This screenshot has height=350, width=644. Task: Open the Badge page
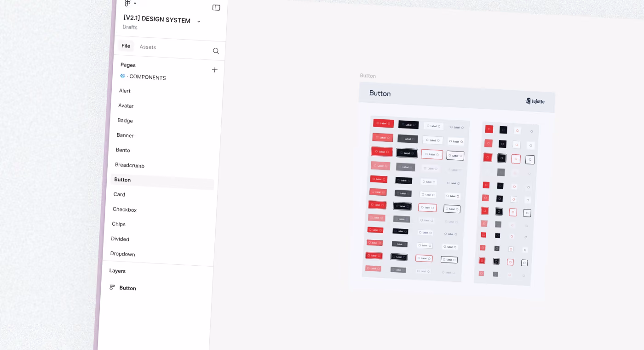point(125,120)
